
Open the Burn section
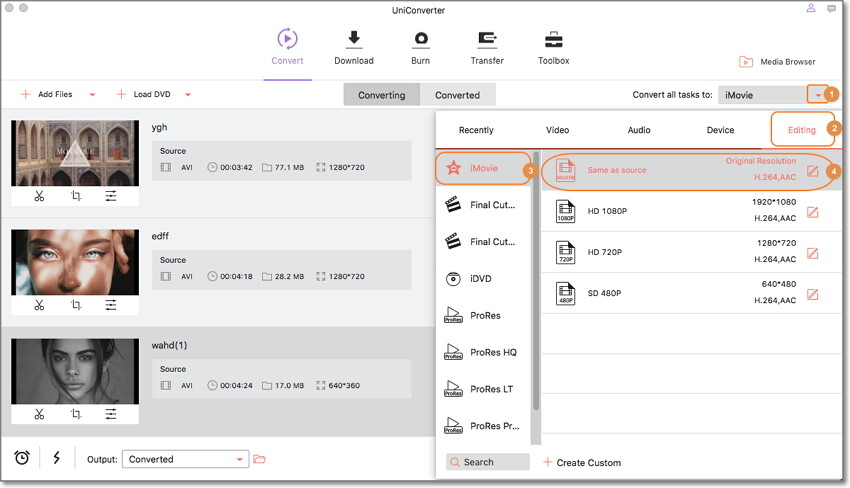click(x=421, y=48)
